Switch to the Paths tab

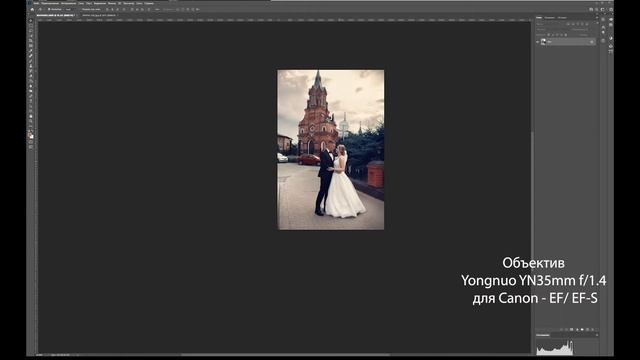click(562, 18)
